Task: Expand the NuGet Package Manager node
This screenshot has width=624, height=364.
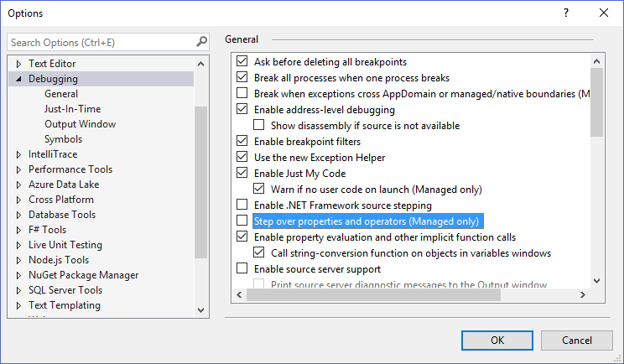Action: pyautogui.click(x=18, y=275)
